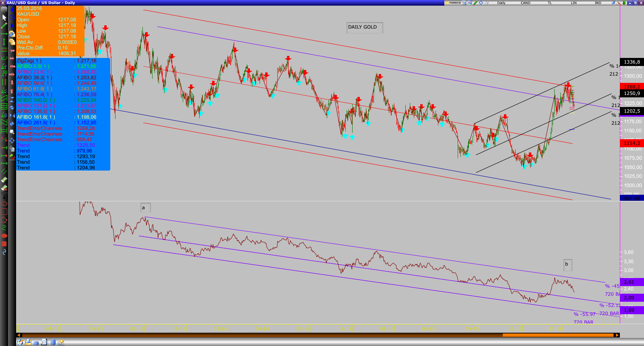Pick the green pencil drawing tool

4,26
